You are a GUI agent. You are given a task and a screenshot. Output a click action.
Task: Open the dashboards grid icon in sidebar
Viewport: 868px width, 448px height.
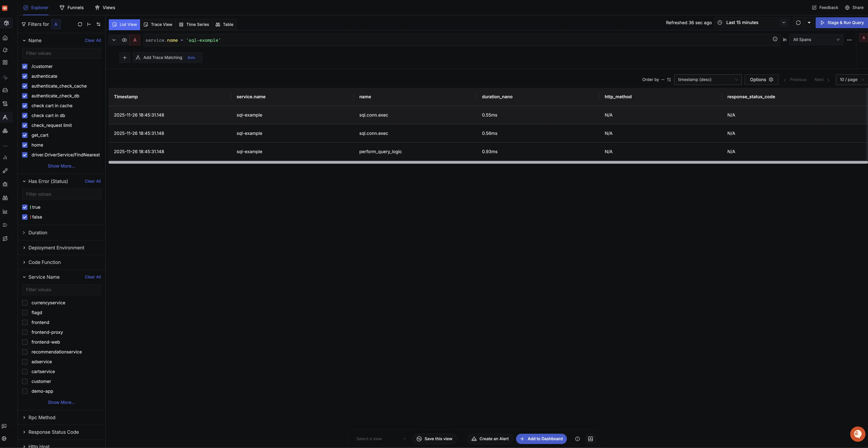click(x=5, y=62)
